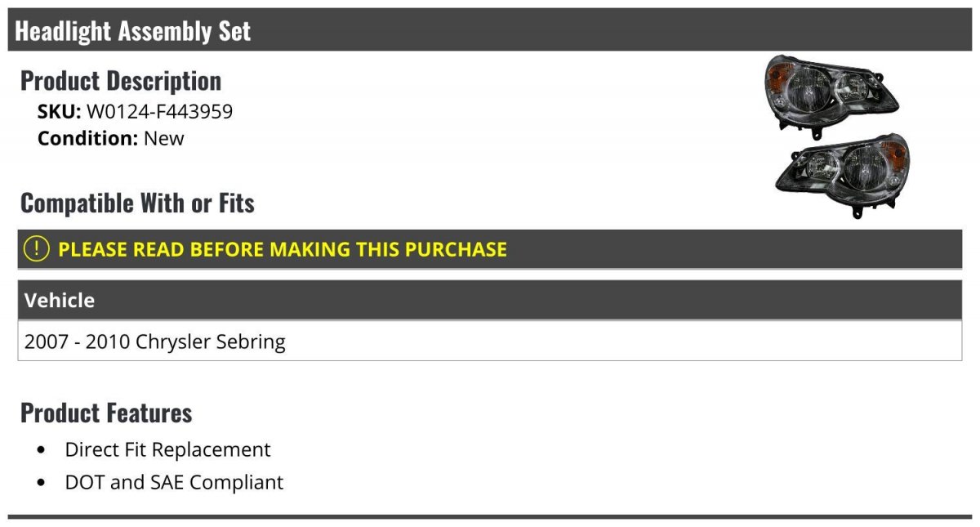
Task: Open the upper headlight product image
Action: click(831, 93)
